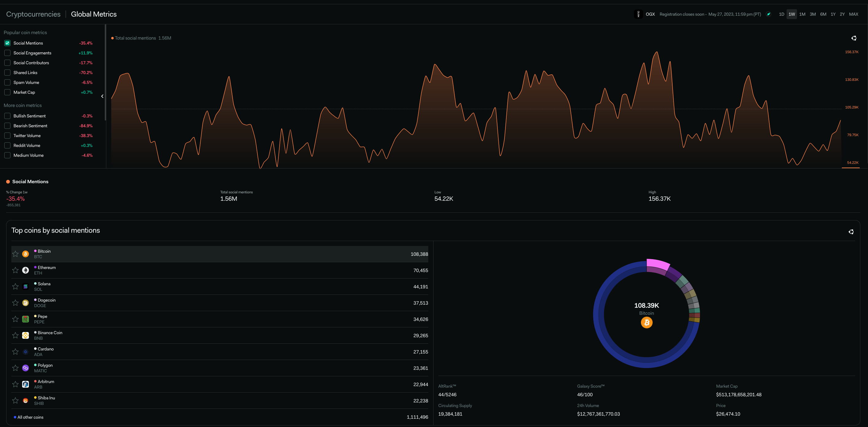Click the OGX registration closes soon banner

pyautogui.click(x=710, y=14)
